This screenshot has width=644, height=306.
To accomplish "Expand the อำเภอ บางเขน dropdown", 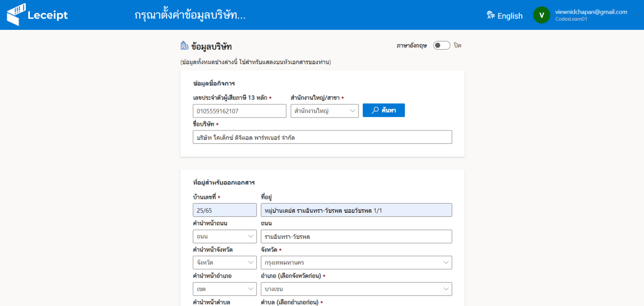I will tap(356, 289).
